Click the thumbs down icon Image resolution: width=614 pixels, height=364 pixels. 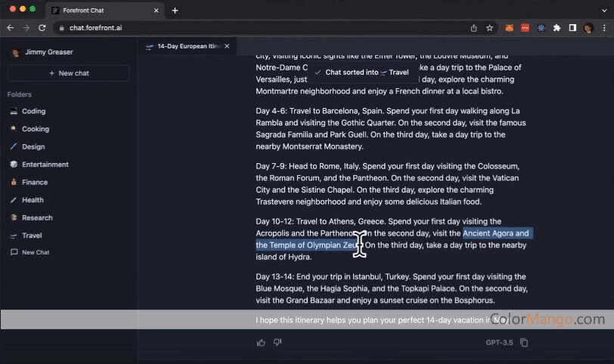coord(278,343)
